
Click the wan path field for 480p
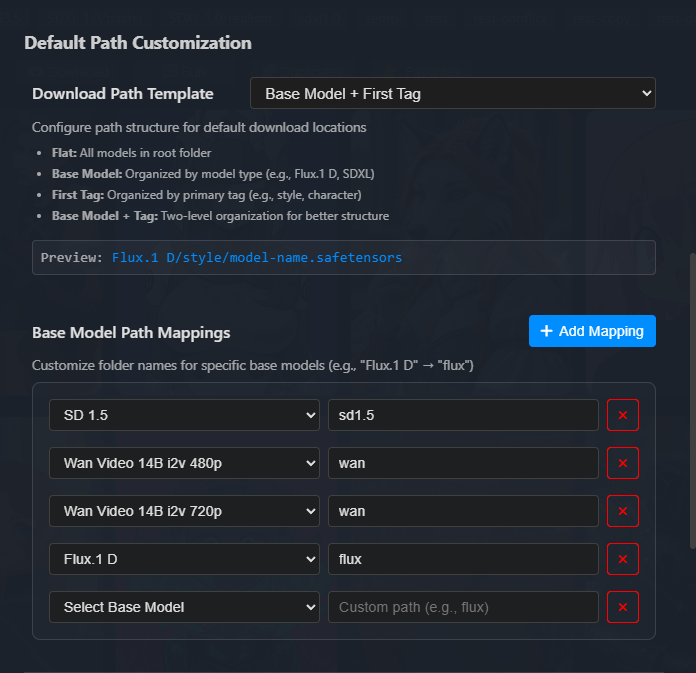point(463,463)
